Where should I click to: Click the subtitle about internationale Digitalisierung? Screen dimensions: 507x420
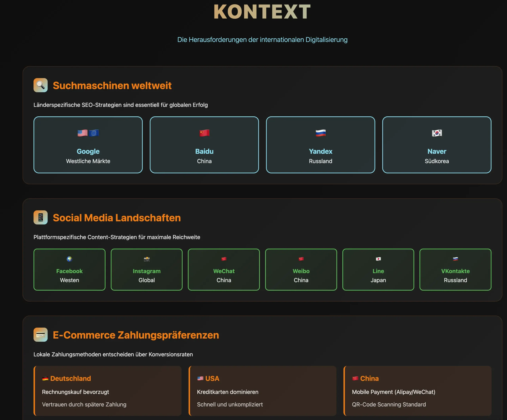pyautogui.click(x=262, y=39)
